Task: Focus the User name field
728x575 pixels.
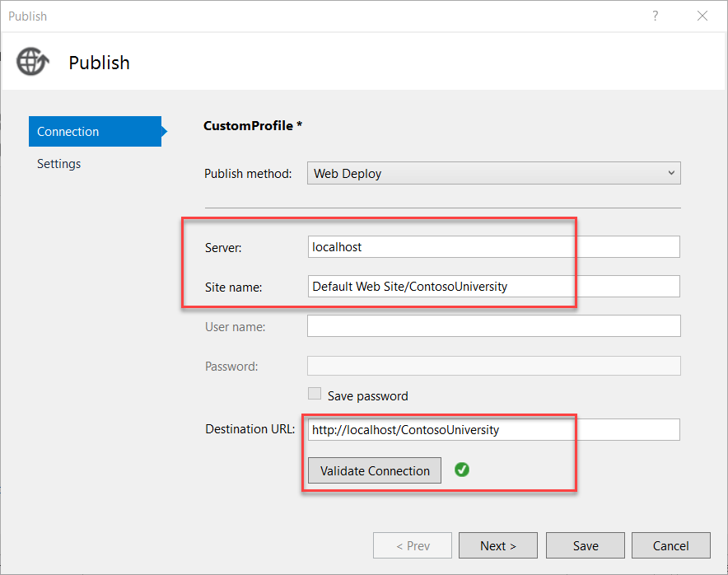Action: [492, 325]
